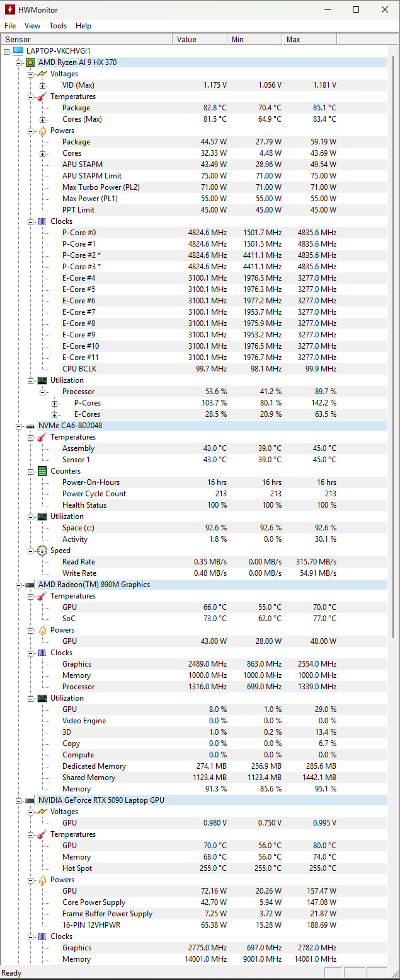The image size is (400, 980).
Task: Click the Min column header
Action: [254, 39]
